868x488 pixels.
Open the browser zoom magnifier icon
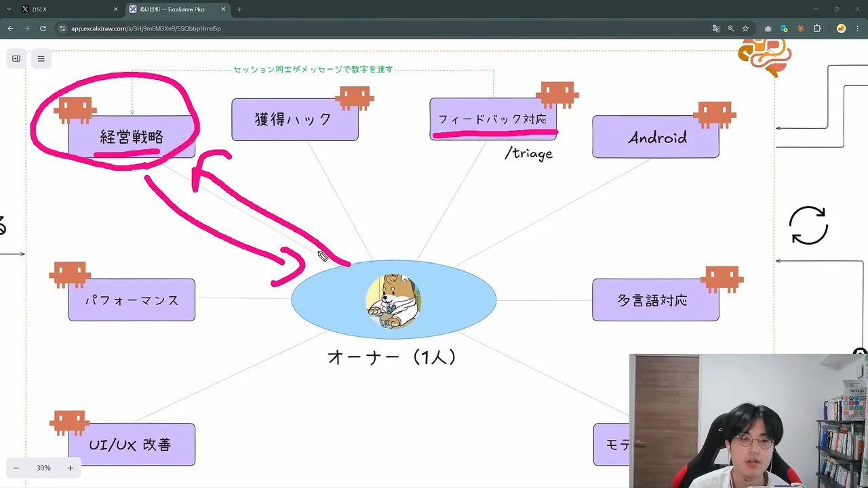pyautogui.click(x=730, y=28)
